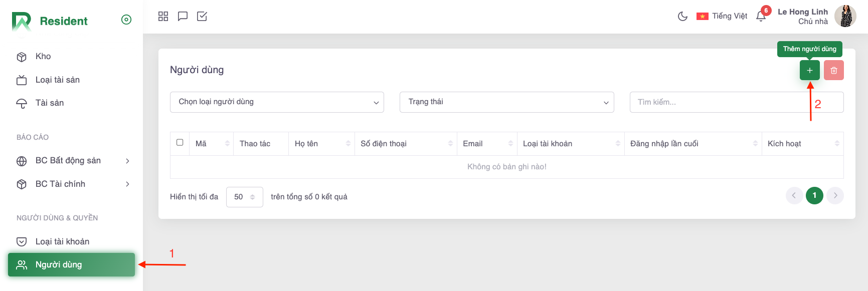This screenshot has height=291, width=868.
Task: Open the chat message icon
Action: [x=183, y=17]
